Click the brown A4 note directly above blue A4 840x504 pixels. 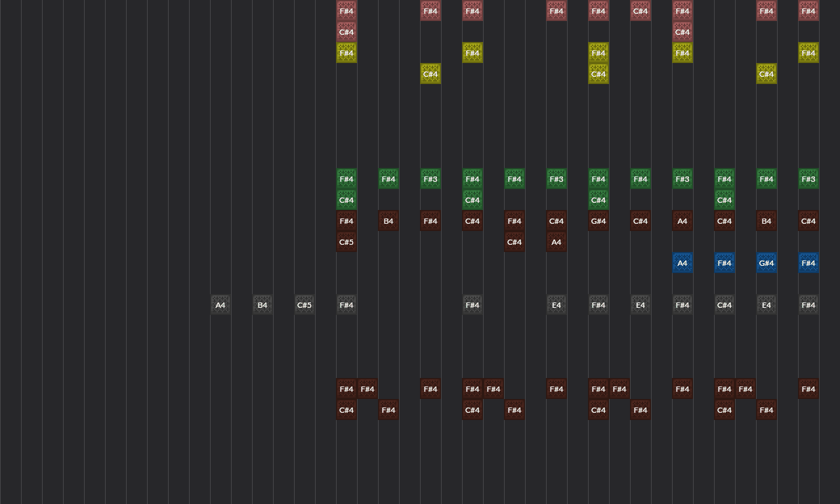[682, 221]
